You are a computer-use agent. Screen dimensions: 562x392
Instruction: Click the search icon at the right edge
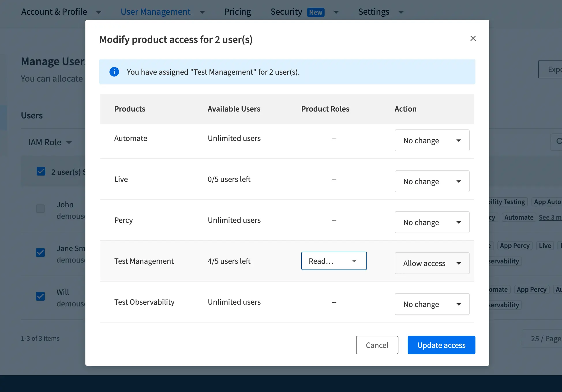559,142
